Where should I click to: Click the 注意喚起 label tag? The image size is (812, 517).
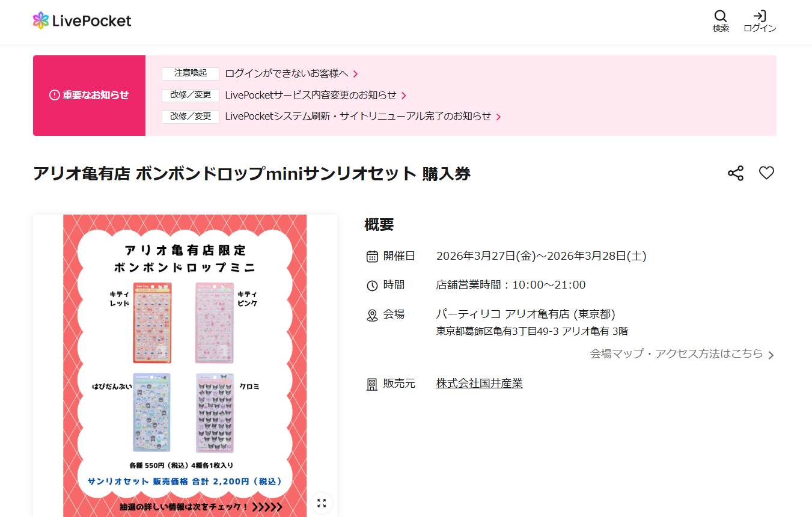191,73
